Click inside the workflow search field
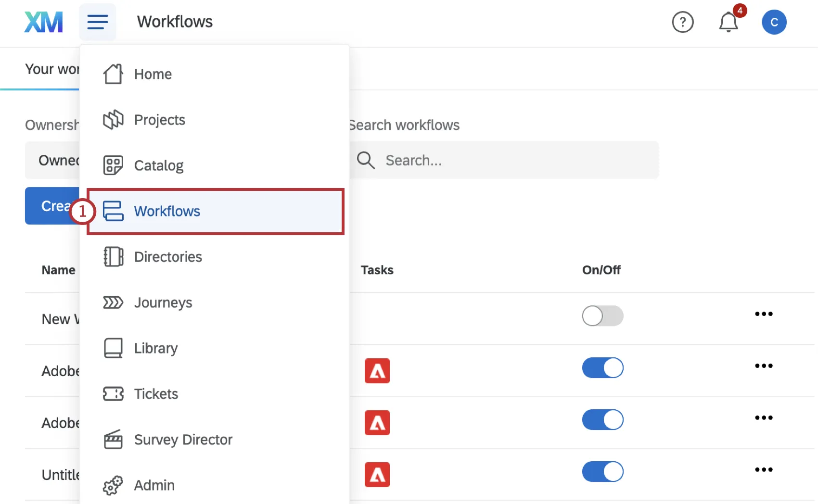 click(505, 160)
